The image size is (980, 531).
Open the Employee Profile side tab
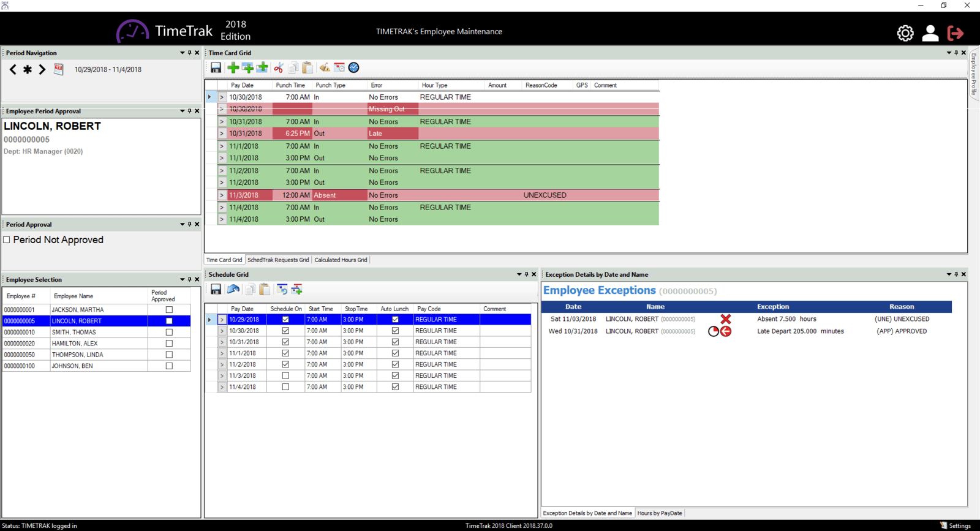click(973, 73)
